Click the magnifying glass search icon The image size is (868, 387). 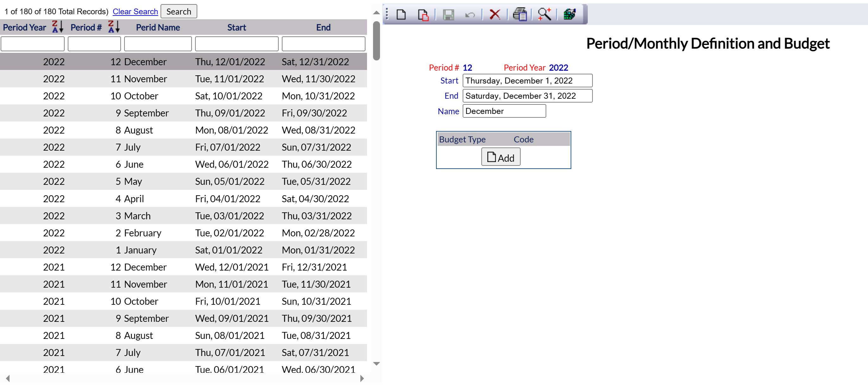point(544,15)
